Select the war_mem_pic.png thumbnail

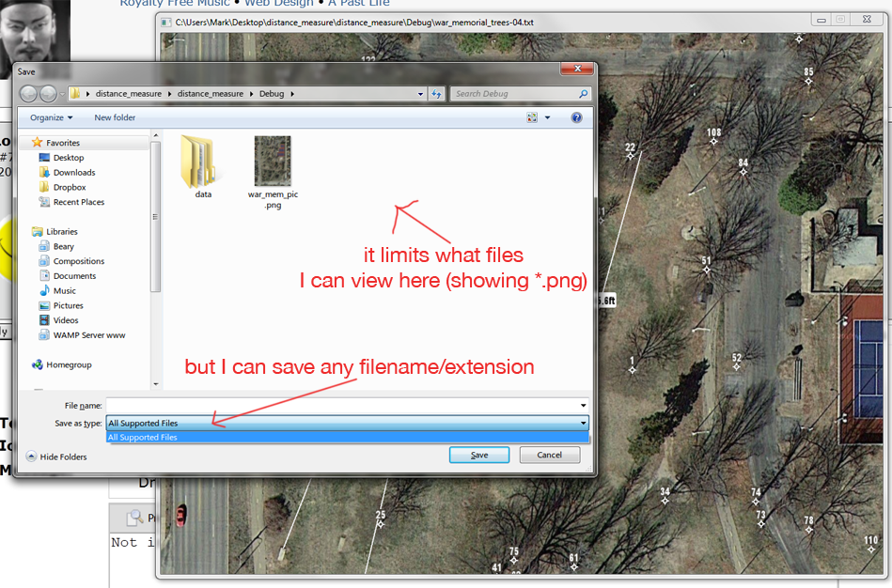(x=273, y=161)
